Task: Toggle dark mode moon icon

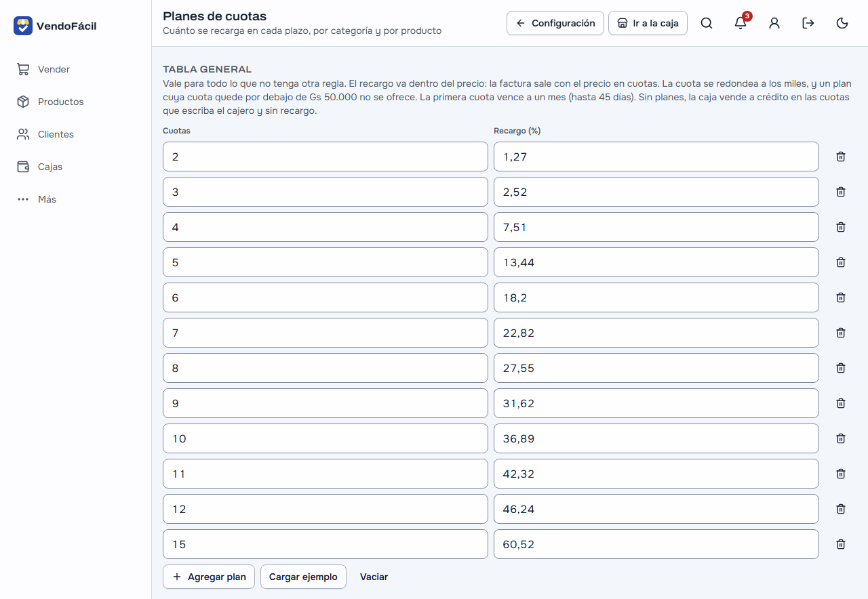Action: coord(842,23)
